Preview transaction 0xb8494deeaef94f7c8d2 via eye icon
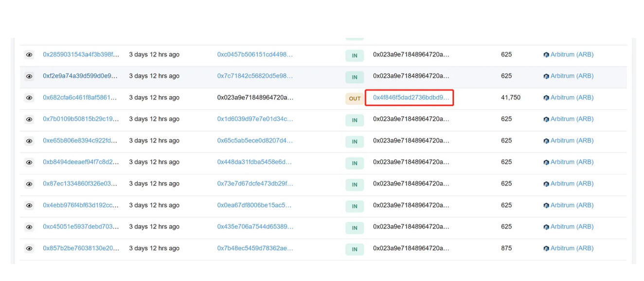The width and height of the screenshot is (644, 281). tap(29, 162)
